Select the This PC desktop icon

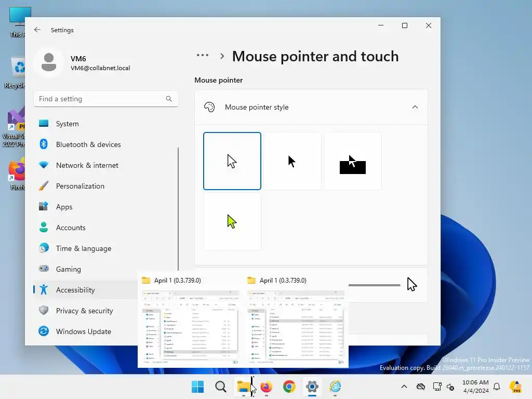(x=17, y=21)
